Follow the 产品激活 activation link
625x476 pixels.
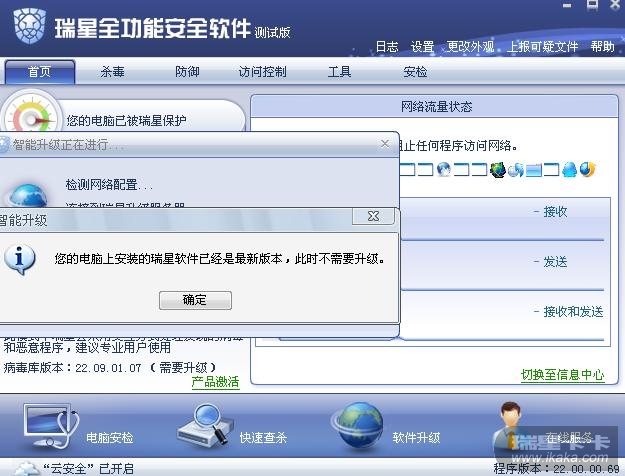click(x=215, y=382)
